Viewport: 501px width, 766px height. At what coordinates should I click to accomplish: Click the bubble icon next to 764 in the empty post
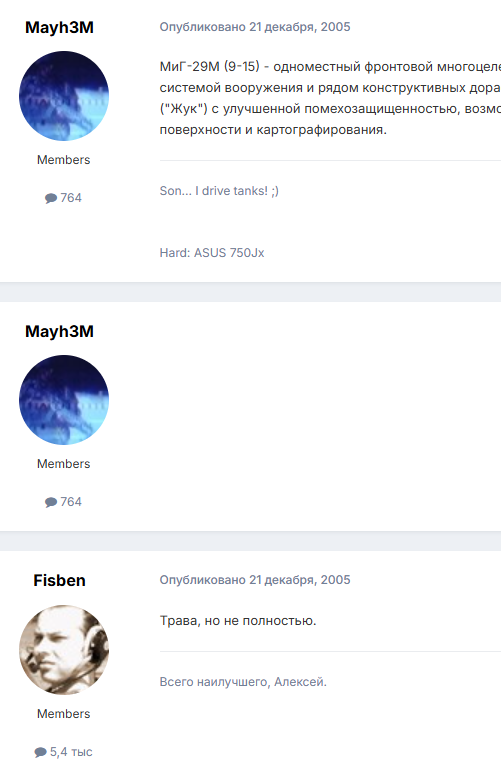tap(51, 502)
